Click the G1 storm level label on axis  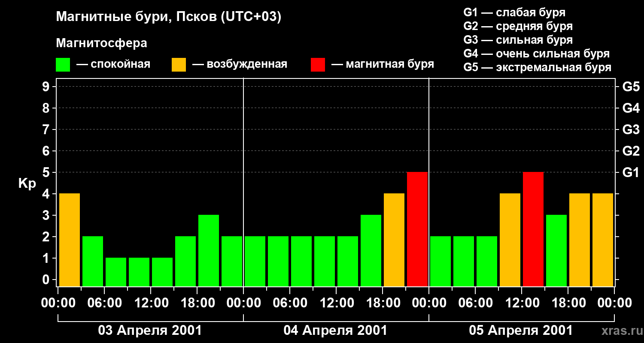pos(631,172)
